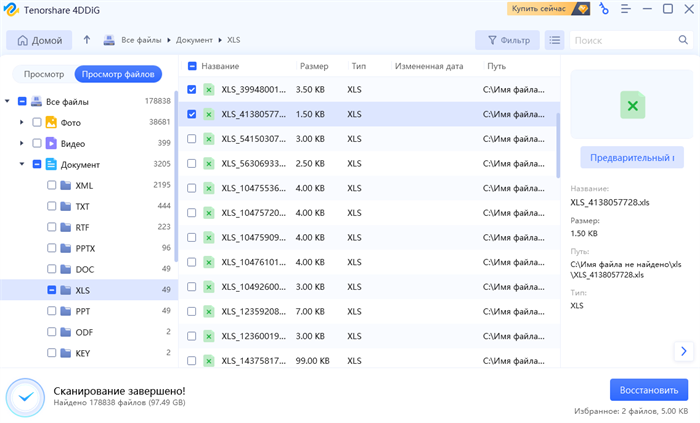This screenshot has width=700, height=423.
Task: Click the Видео category icon
Action: 51,143
